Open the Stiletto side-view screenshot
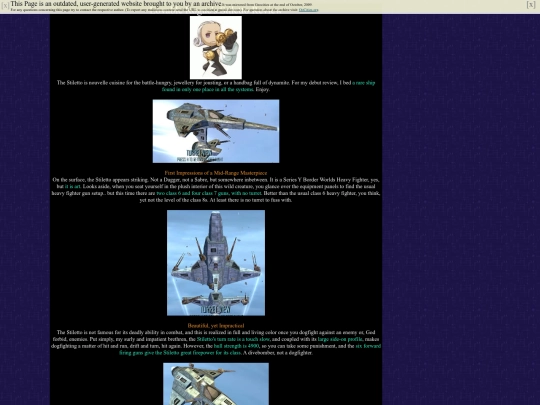540x405 pixels. (216, 131)
